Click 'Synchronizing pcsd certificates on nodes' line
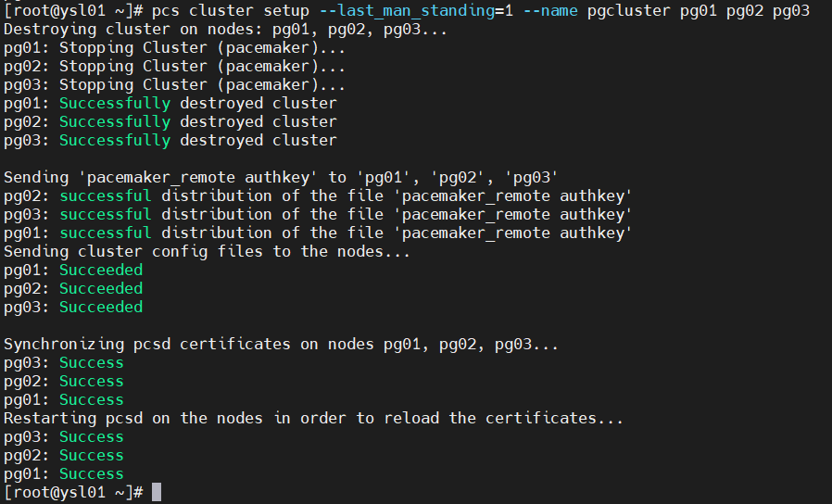Viewport: 832px width, 504px height. (x=282, y=345)
